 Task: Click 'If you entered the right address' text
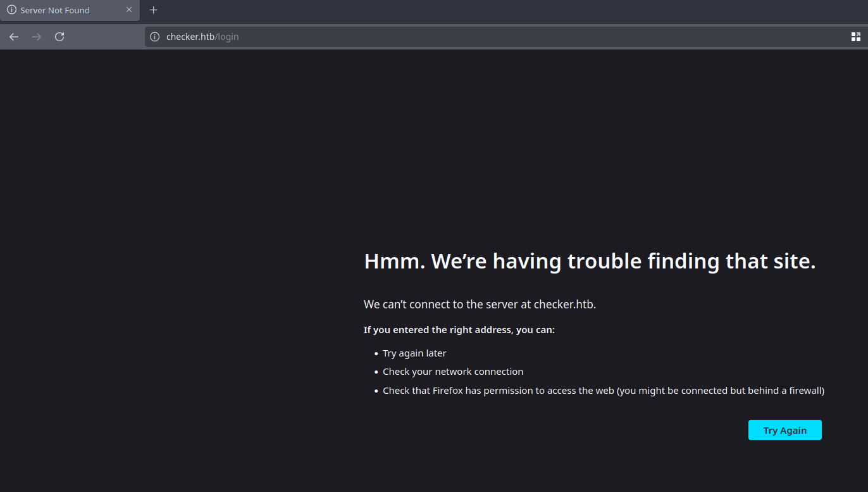pyautogui.click(x=459, y=330)
